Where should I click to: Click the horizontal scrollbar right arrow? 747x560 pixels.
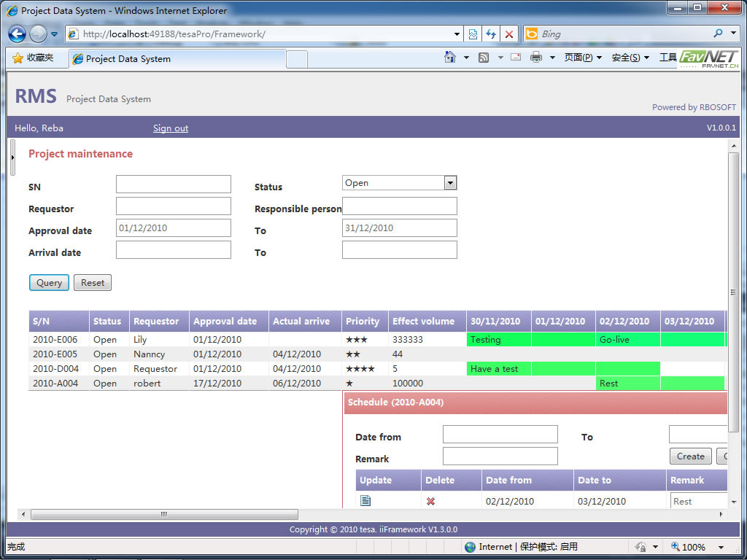click(721, 514)
